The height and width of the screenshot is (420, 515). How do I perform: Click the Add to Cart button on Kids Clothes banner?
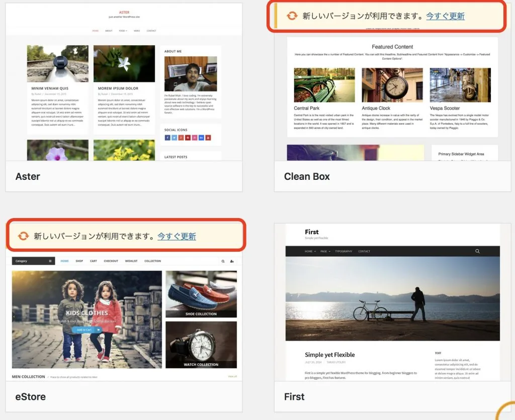click(87, 330)
